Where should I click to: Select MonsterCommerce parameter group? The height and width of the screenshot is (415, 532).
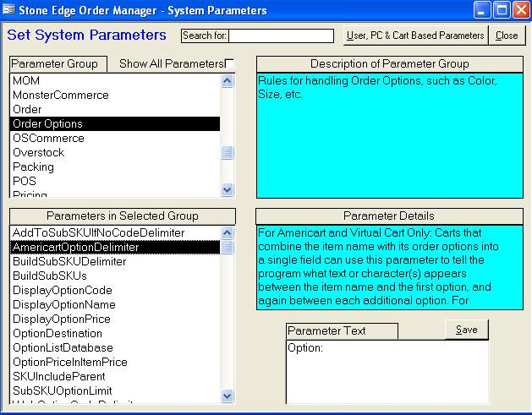[115, 95]
